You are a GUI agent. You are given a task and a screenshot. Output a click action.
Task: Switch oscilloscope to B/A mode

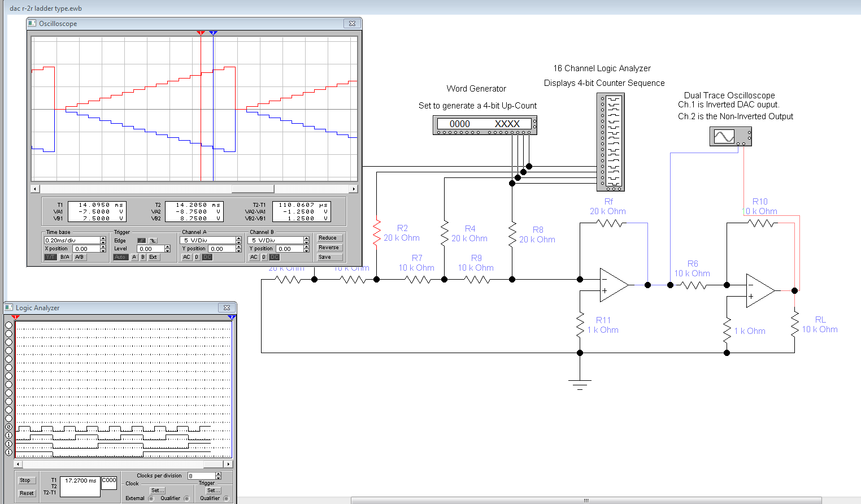point(66,257)
